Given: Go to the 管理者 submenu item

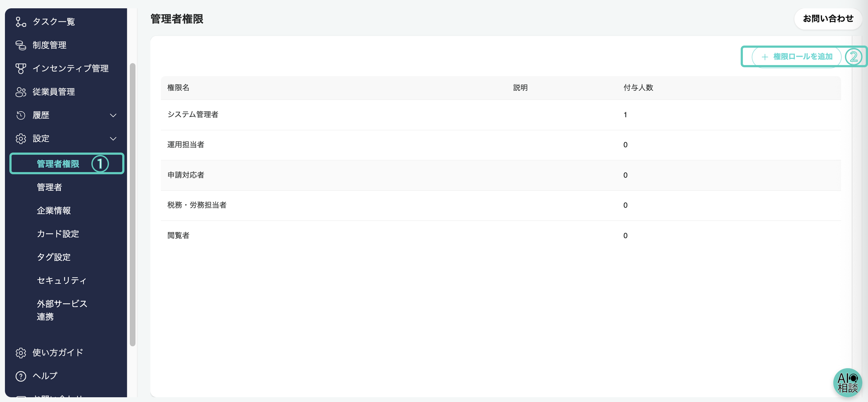Looking at the screenshot, I should (x=49, y=187).
